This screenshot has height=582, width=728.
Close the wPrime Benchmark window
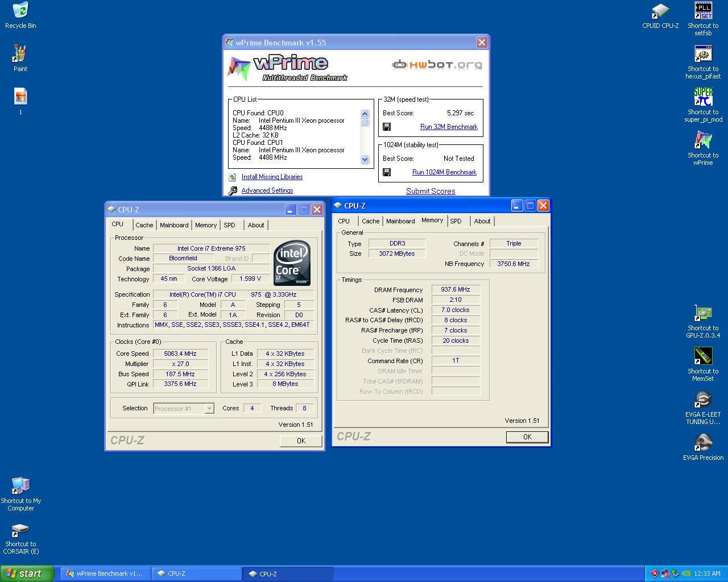[482, 42]
